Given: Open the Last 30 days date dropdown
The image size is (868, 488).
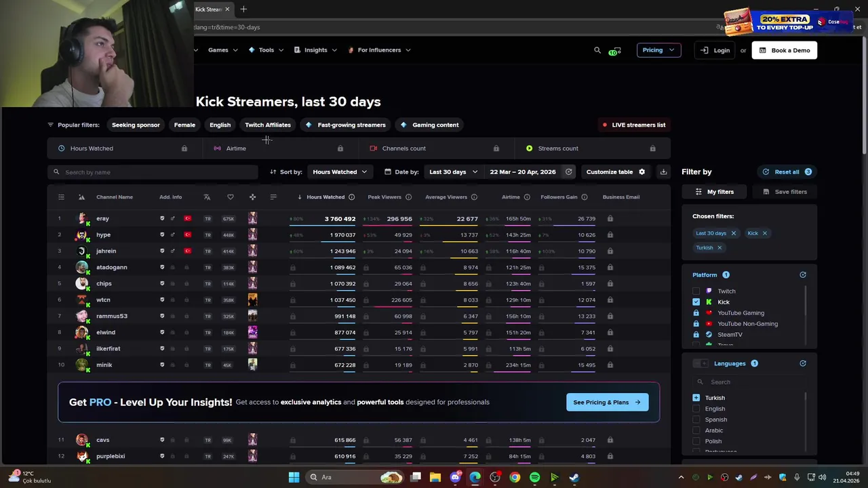Looking at the screenshot, I should [x=453, y=172].
